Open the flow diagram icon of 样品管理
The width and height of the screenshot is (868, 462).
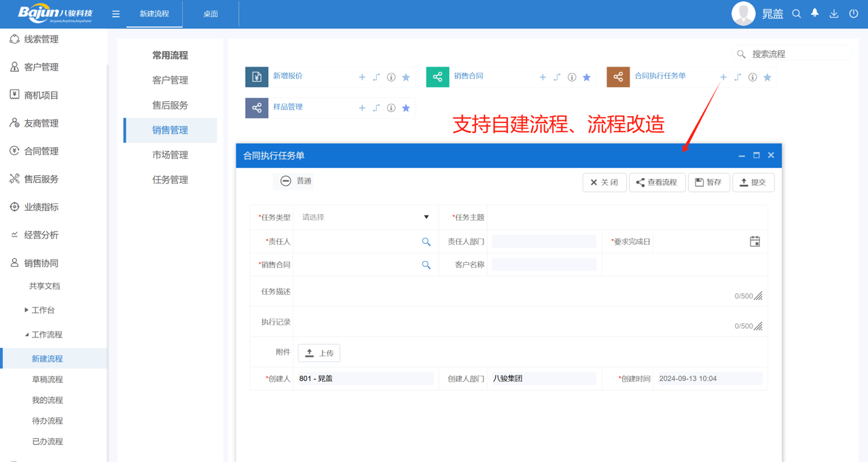(376, 107)
